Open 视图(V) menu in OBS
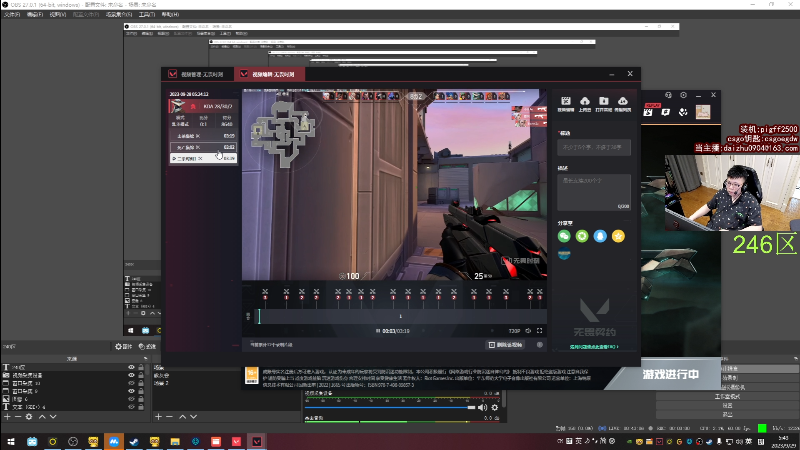This screenshot has width=800, height=450. [58, 14]
